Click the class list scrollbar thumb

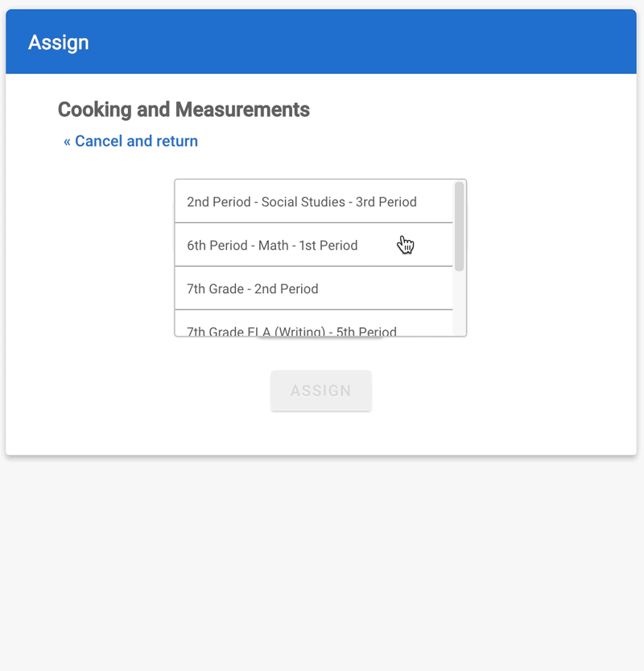point(460,226)
